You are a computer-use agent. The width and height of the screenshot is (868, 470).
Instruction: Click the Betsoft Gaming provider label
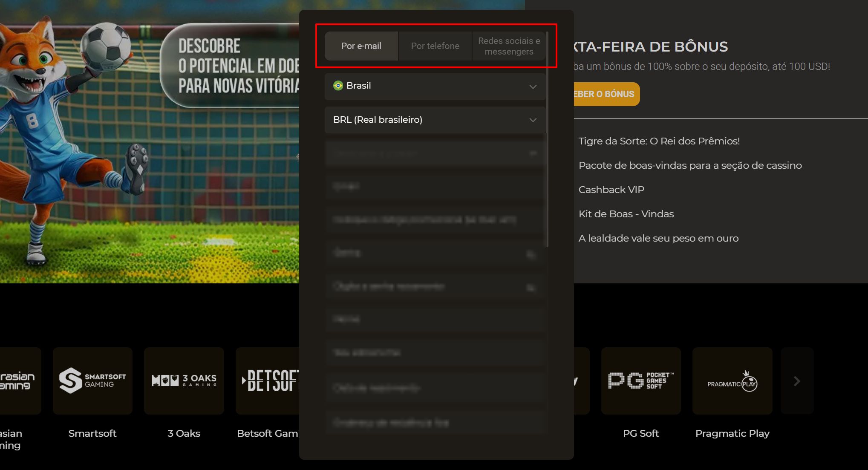coord(268,433)
